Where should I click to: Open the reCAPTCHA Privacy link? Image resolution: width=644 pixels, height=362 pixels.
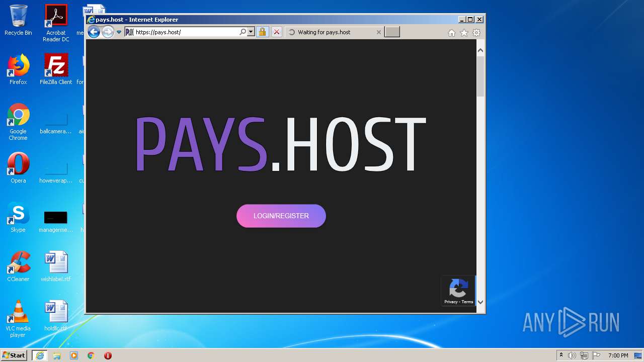451,302
